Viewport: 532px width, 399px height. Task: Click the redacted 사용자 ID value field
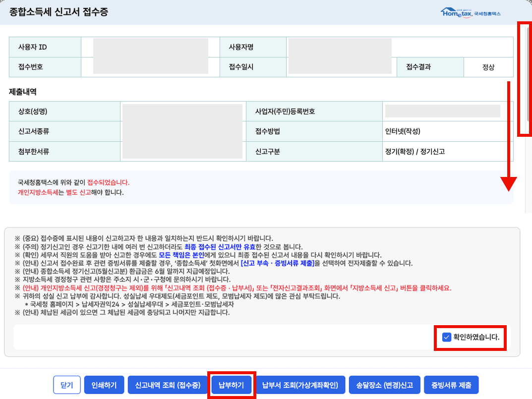pyautogui.click(x=150, y=48)
